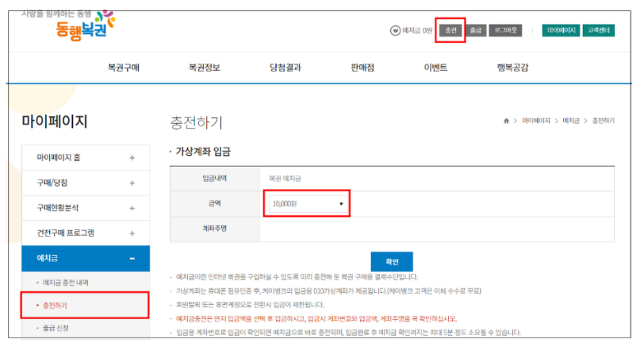Screen dimensions: 644x347
Task: Open 예치금 충전 내역 submenu link
Action: 65,283
